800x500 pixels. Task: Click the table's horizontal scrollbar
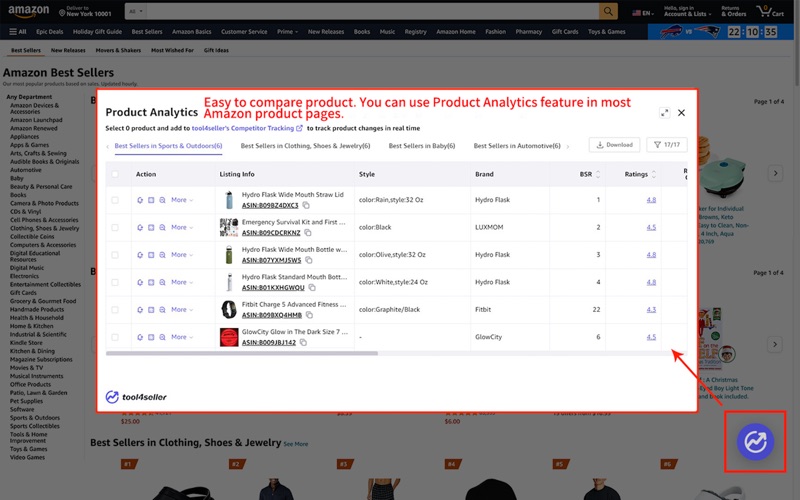pos(241,353)
